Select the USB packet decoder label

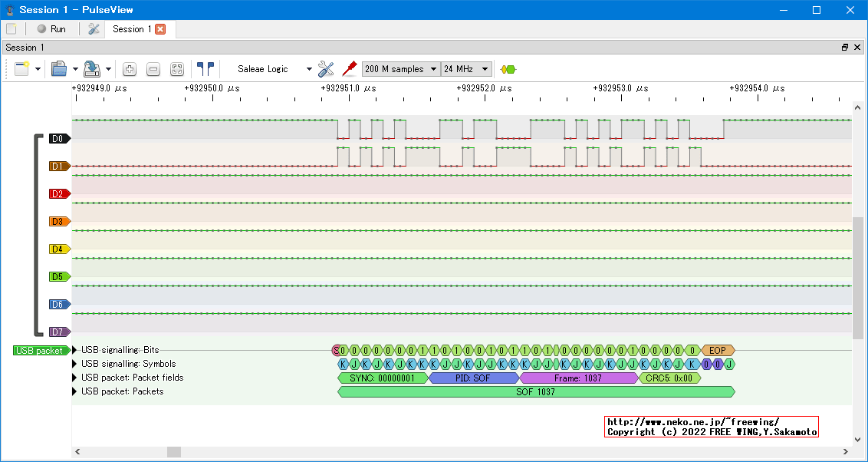[40, 351]
